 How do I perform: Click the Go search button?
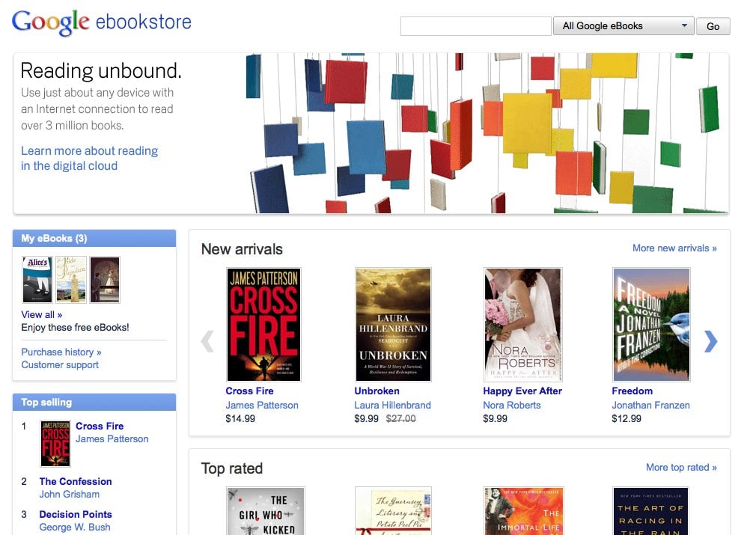pos(713,26)
